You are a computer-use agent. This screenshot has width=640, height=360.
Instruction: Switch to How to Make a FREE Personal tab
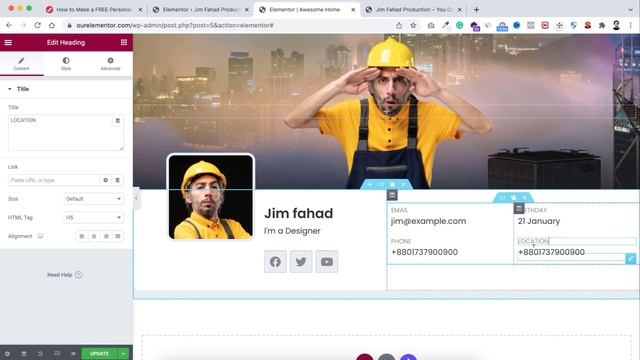(94, 9)
